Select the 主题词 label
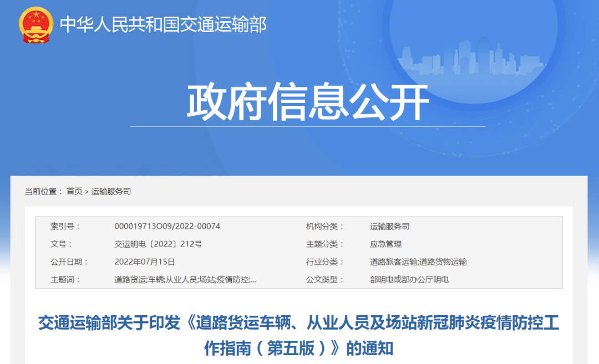The width and height of the screenshot is (599, 364). point(65,280)
